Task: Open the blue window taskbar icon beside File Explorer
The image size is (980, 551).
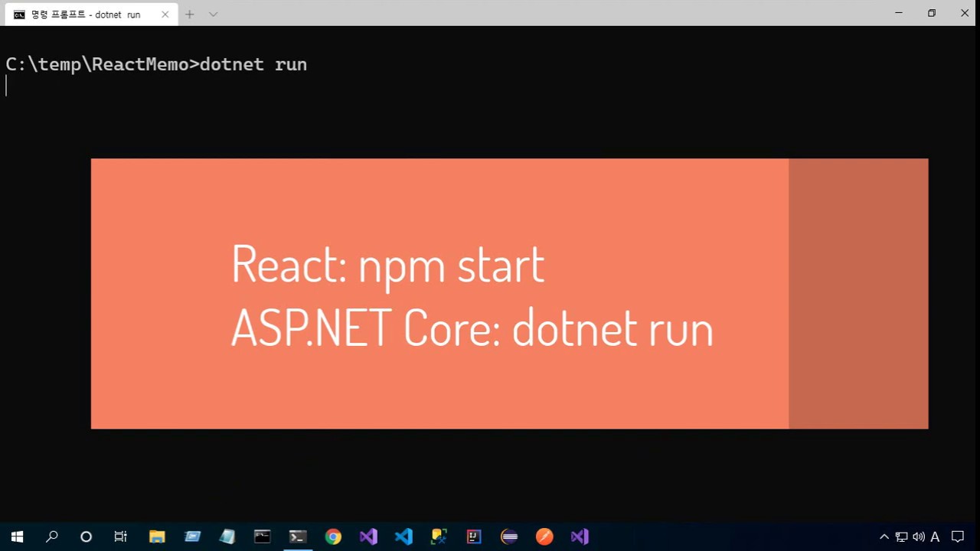Action: [192, 536]
